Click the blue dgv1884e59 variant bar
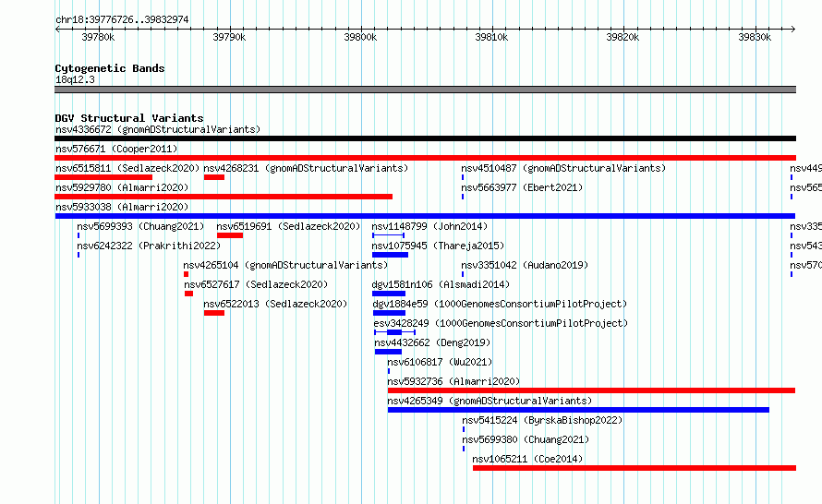The image size is (822, 504). pos(389,313)
